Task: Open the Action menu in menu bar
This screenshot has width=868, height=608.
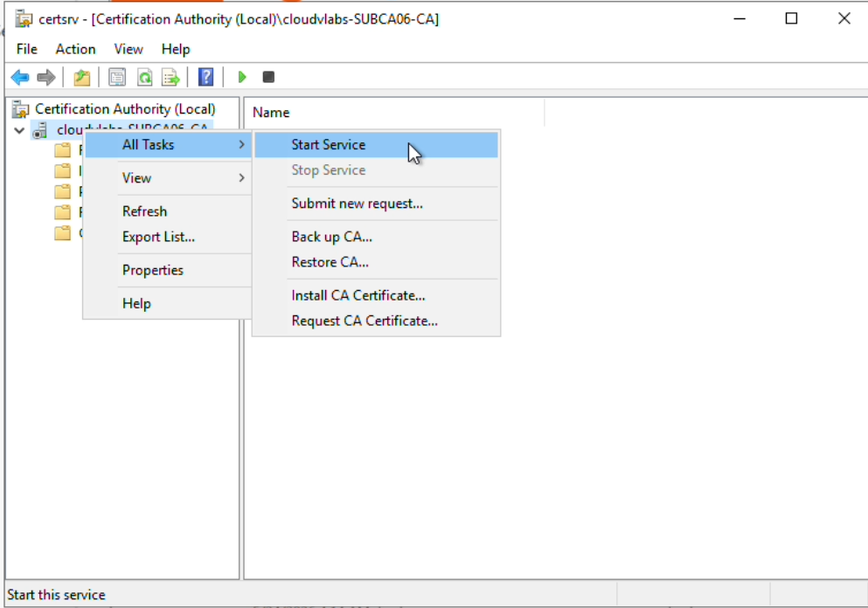Action: click(75, 49)
